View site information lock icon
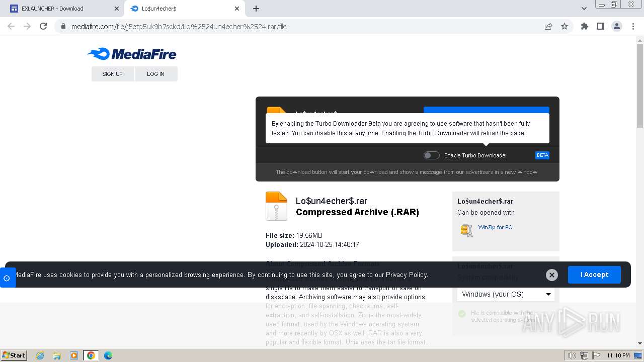The height and width of the screenshot is (362, 644). click(63, 27)
